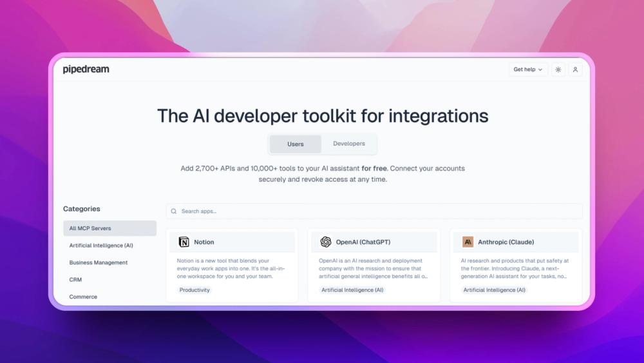This screenshot has height=363, width=644.
Task: Click the pipedream logo
Action: (x=86, y=70)
